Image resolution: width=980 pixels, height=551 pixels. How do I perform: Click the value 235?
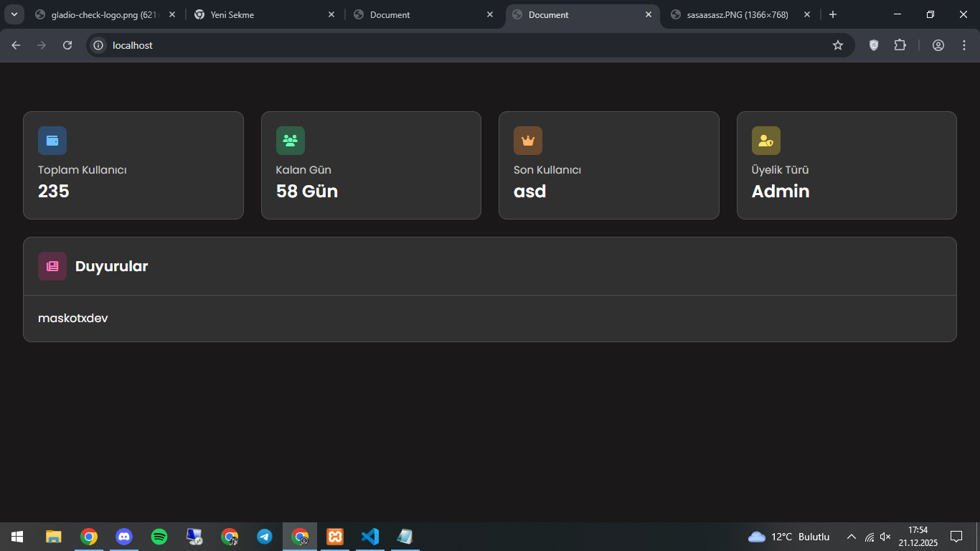point(54,192)
